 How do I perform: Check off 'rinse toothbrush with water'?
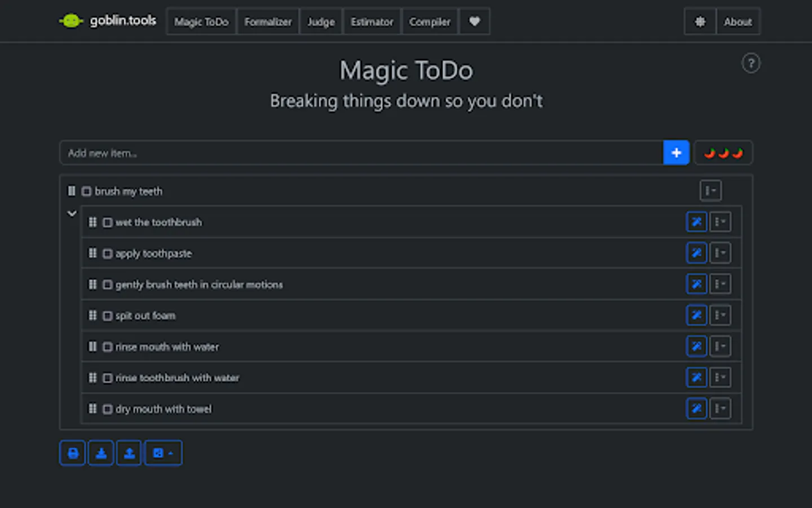(107, 378)
